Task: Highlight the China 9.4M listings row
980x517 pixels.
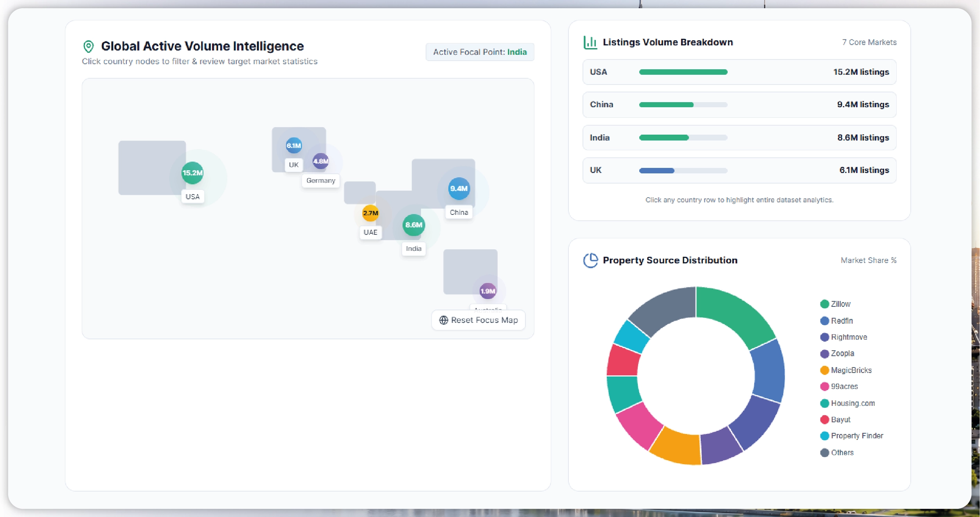Action: (739, 104)
